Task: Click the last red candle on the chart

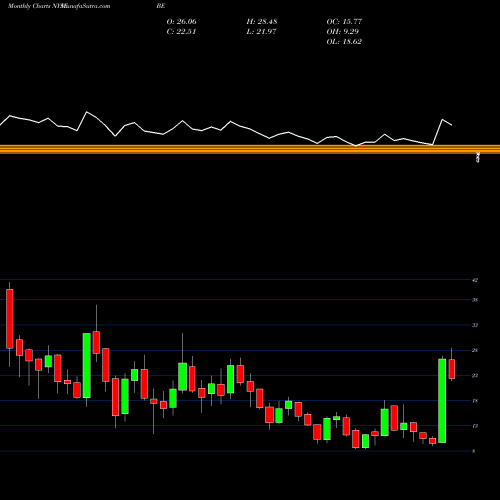Action: coord(452,369)
